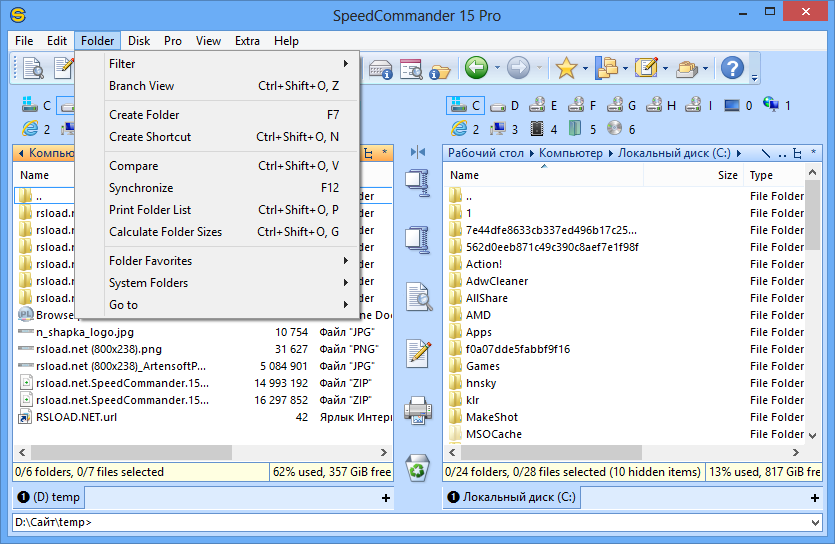Screen dimensions: 835x544
Task: Click the notepad with pencil toolbar icon
Action: [x=646, y=68]
